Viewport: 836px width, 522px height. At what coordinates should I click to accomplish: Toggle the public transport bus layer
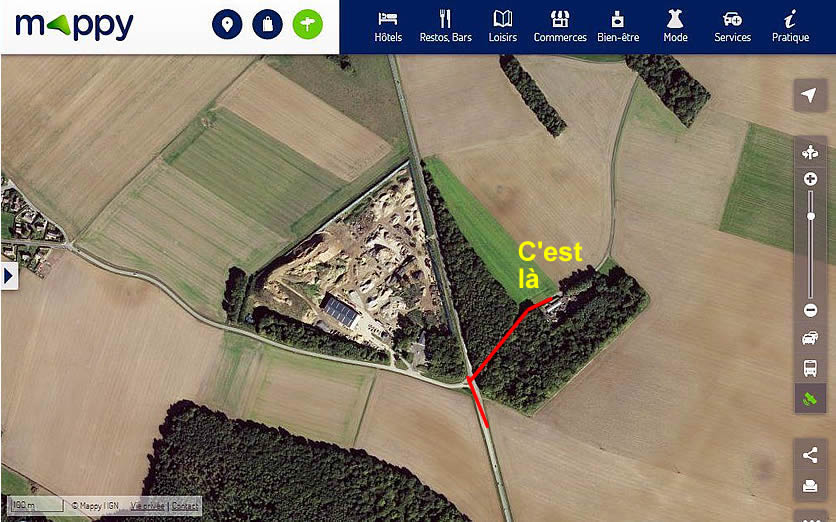pos(810,368)
